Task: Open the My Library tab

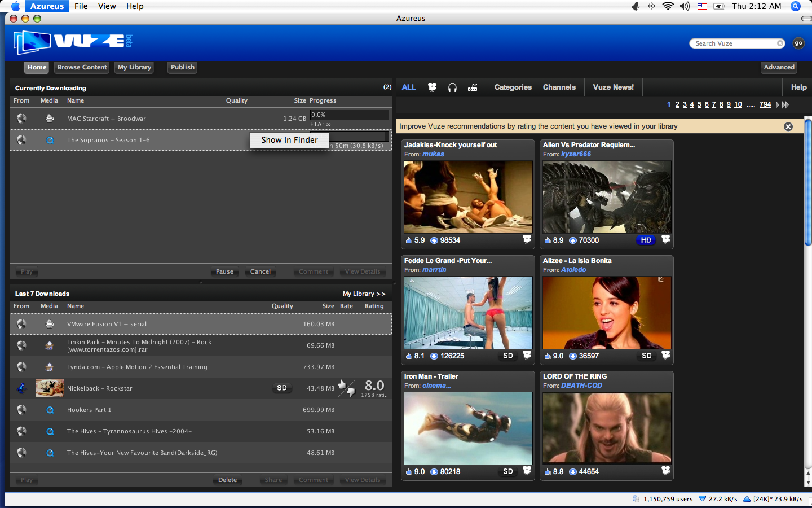Action: [134, 67]
